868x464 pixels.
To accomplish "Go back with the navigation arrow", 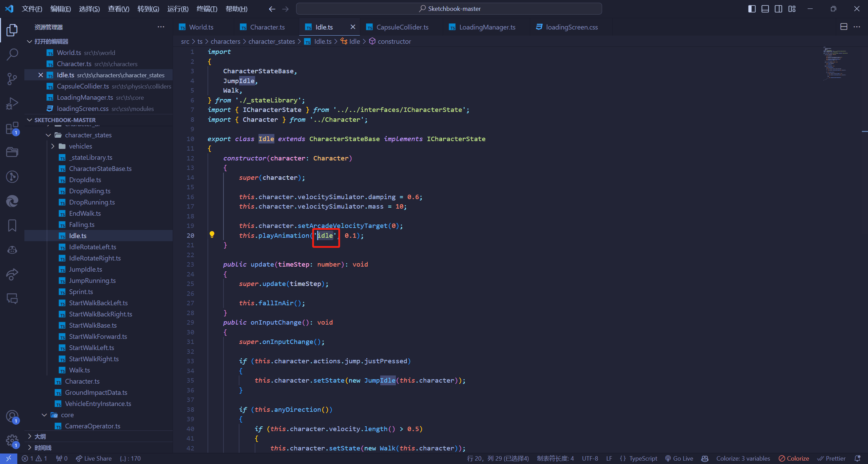I will [x=272, y=9].
